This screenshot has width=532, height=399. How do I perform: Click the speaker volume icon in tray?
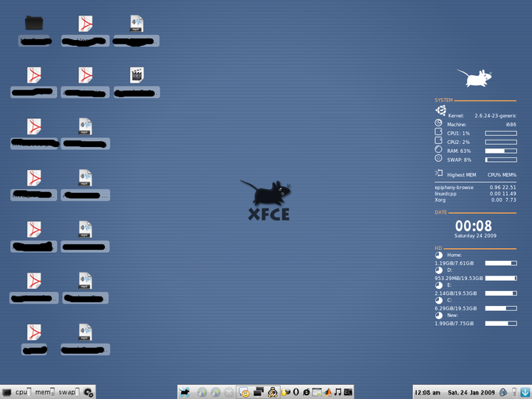click(x=503, y=392)
